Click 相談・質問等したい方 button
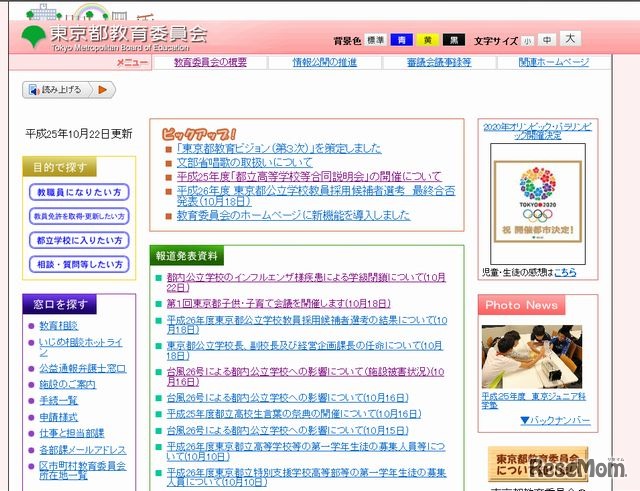The height and width of the screenshot is (491, 640). tap(79, 264)
